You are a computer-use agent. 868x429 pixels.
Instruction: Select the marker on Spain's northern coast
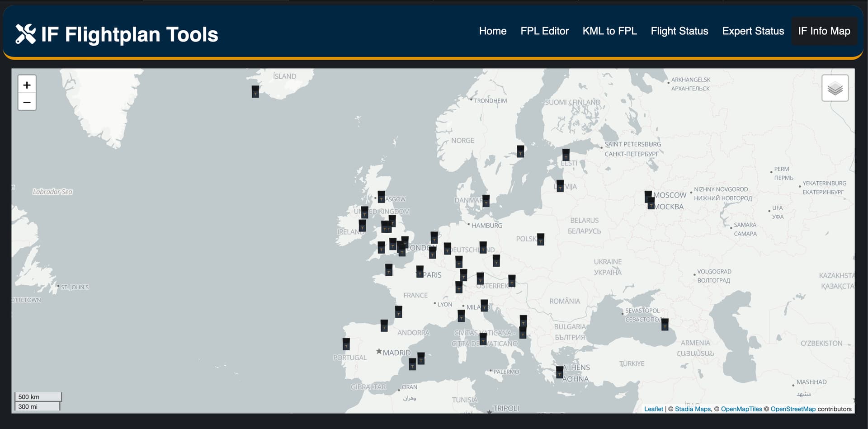point(384,325)
